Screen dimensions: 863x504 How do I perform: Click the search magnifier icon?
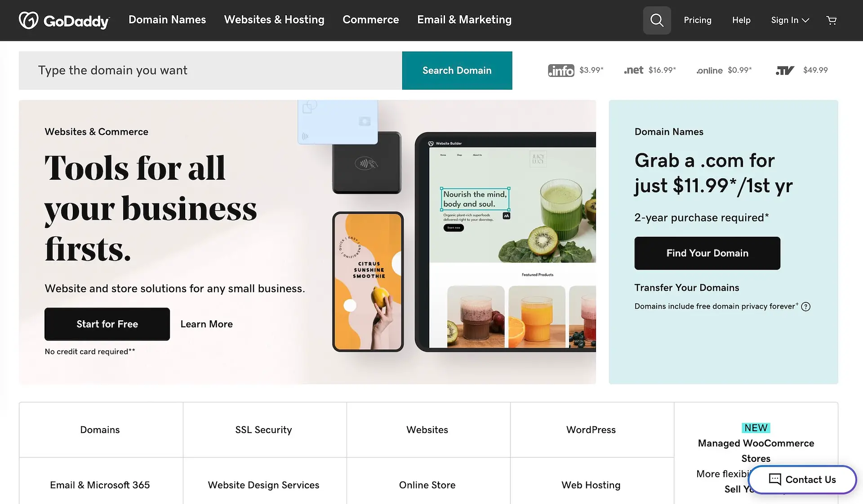(x=657, y=20)
